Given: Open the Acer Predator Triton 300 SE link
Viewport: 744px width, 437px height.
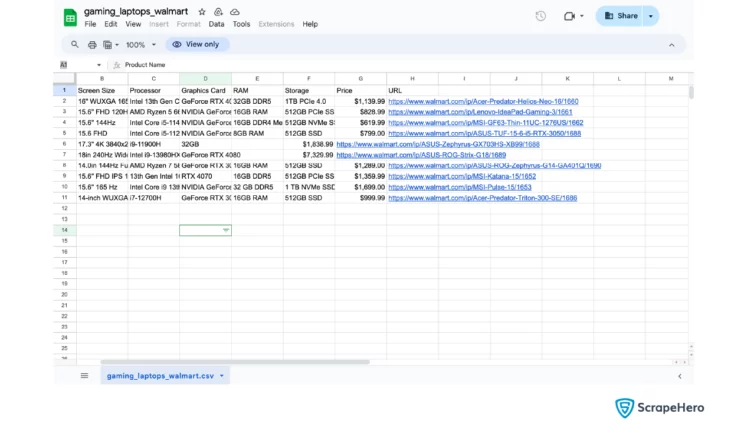Looking at the screenshot, I should [483, 198].
